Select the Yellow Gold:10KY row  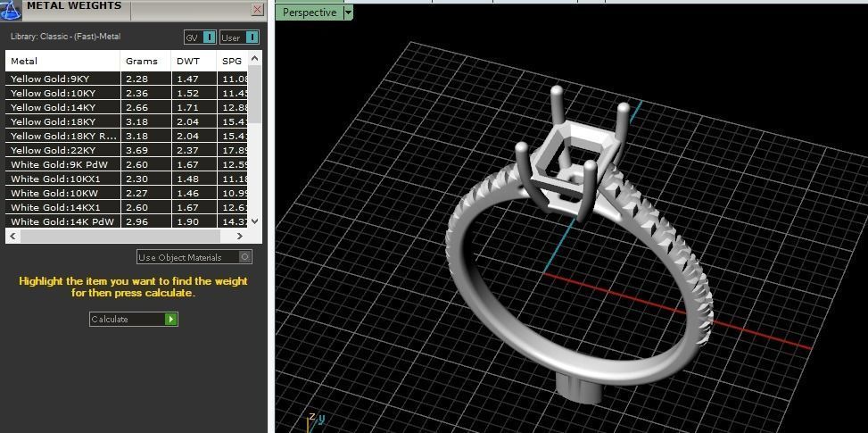point(127,93)
